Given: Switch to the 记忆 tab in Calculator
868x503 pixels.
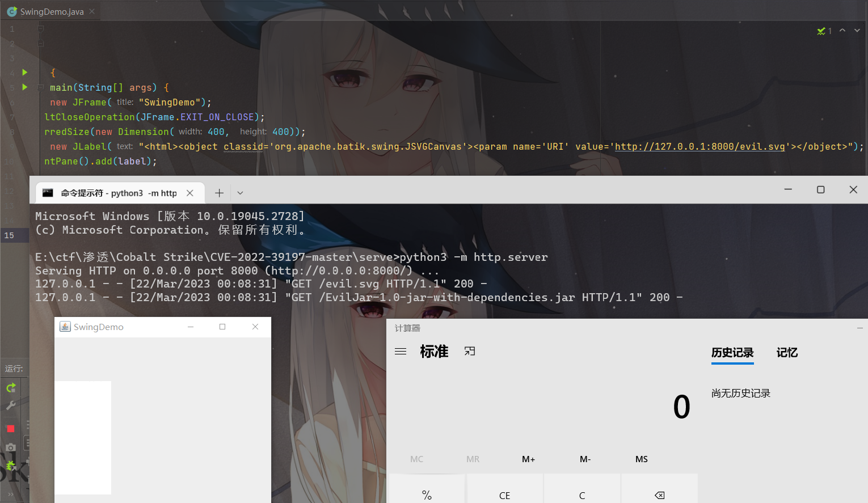Looking at the screenshot, I should (787, 353).
